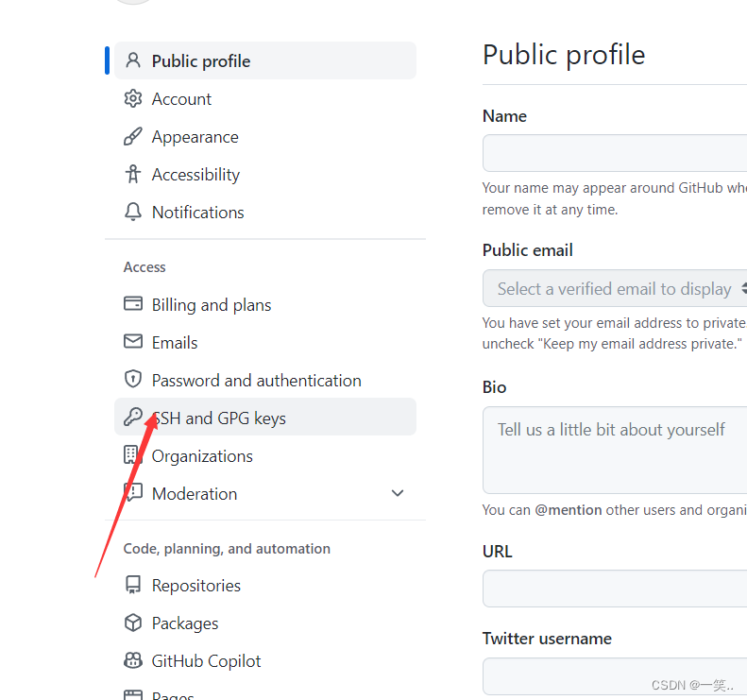The height and width of the screenshot is (700, 747).
Task: Open Accessibility settings
Action: (265, 175)
